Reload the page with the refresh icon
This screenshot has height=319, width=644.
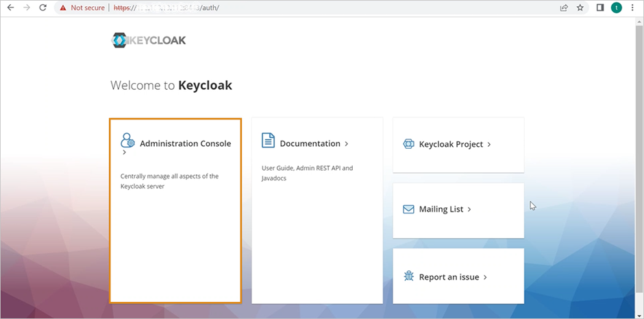click(x=42, y=8)
